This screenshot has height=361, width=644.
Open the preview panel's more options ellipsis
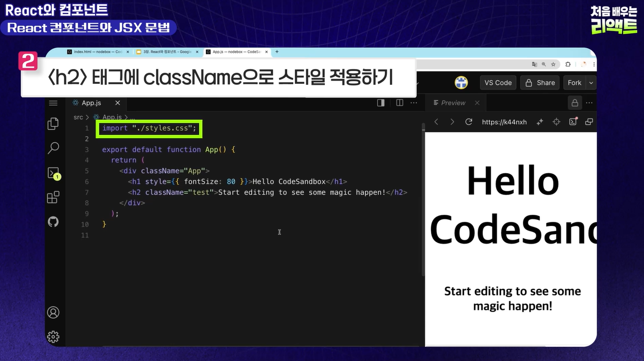(x=589, y=103)
